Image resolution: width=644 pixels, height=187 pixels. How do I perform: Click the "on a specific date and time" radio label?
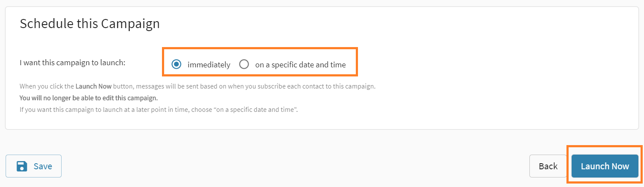pos(300,65)
